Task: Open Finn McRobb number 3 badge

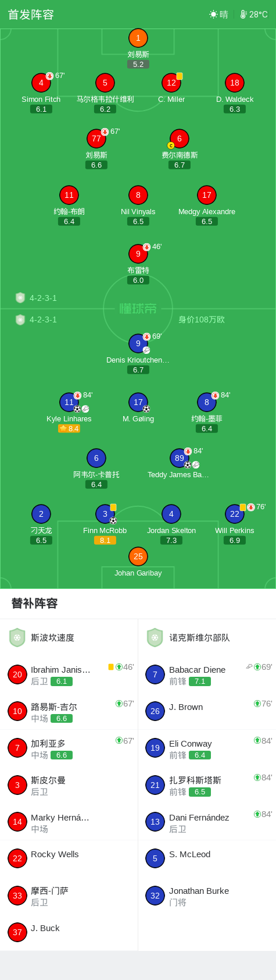Action: 105,514
